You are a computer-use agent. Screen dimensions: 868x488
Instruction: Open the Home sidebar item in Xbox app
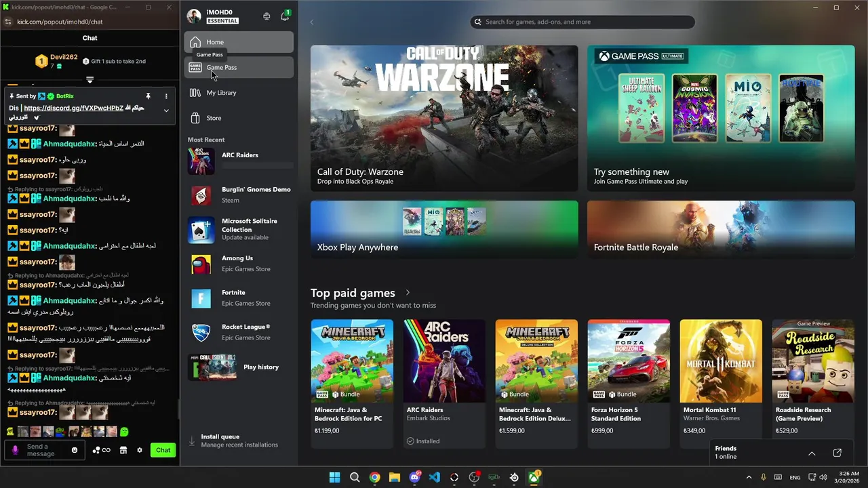(239, 42)
